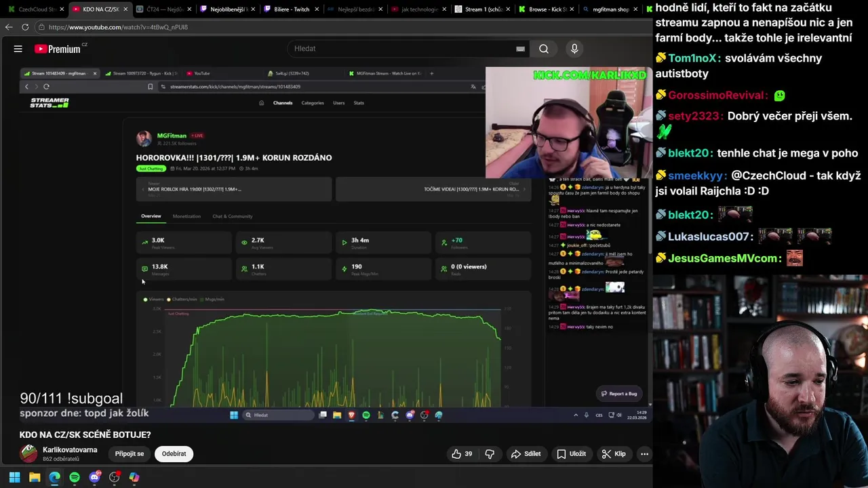The width and height of the screenshot is (868, 488).
Task: Share the video via Sdílet
Action: 526,454
